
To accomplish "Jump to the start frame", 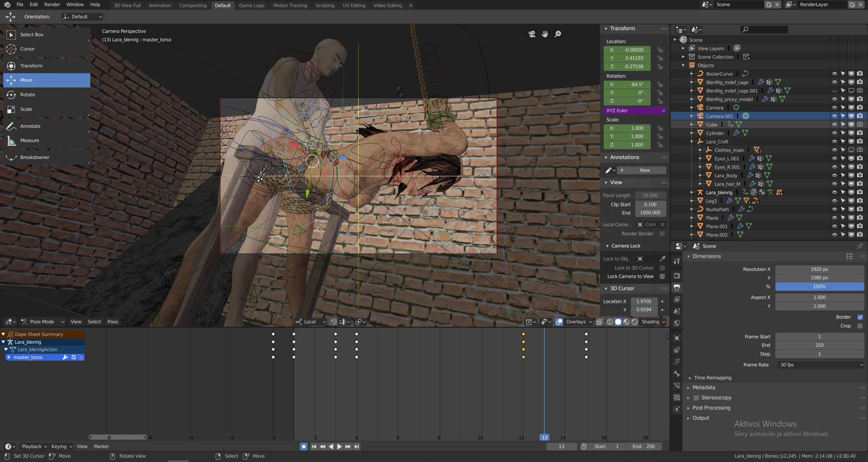I will pyautogui.click(x=314, y=446).
